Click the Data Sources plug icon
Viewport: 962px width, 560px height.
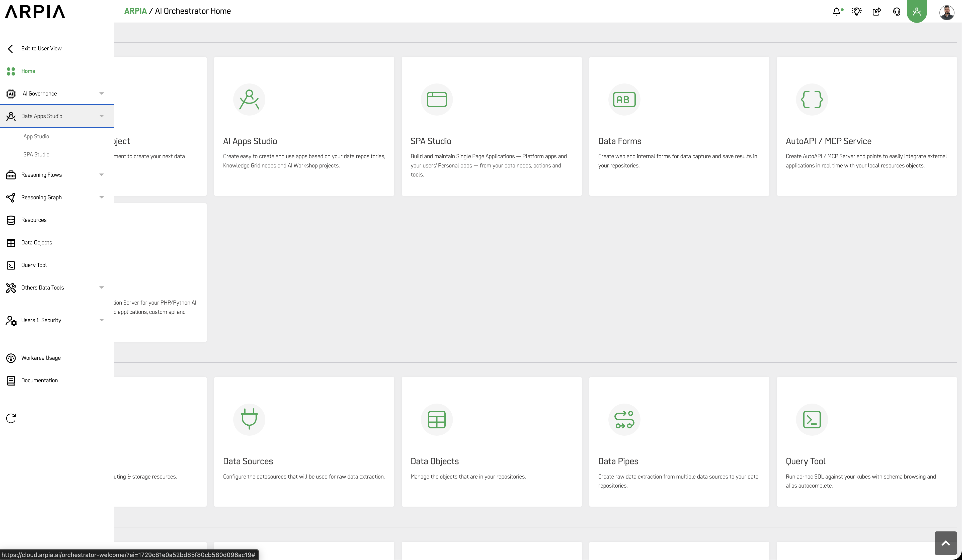249,419
